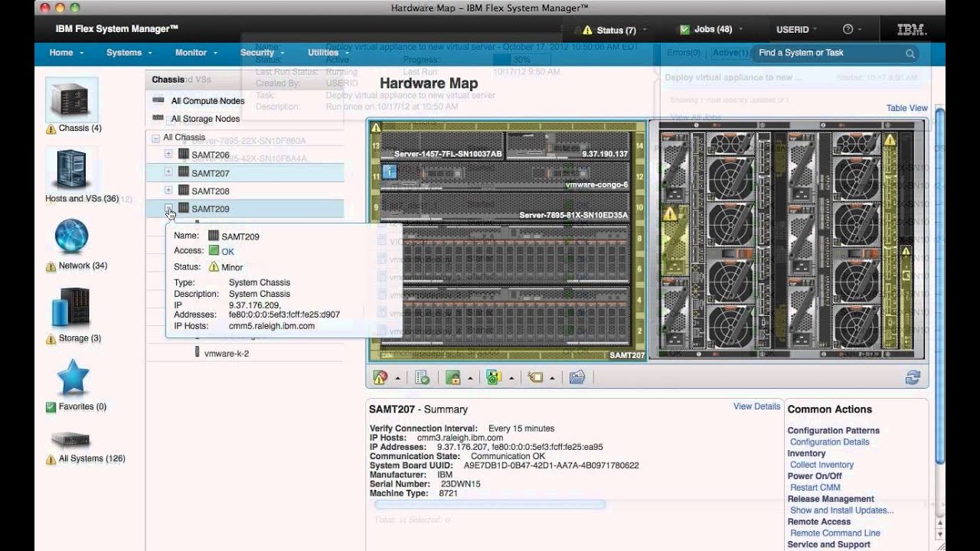Click the SAMT206 chassis icon
The height and width of the screenshot is (551, 980).
tap(184, 155)
